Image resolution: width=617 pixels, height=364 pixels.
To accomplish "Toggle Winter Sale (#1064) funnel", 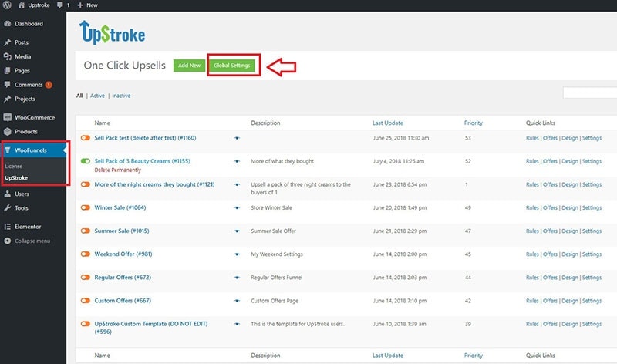I will [86, 207].
